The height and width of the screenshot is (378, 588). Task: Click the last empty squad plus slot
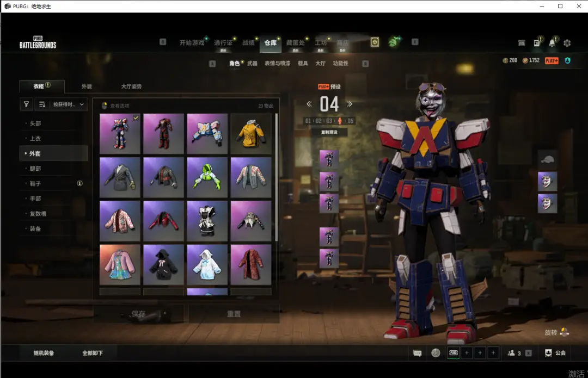click(x=493, y=353)
